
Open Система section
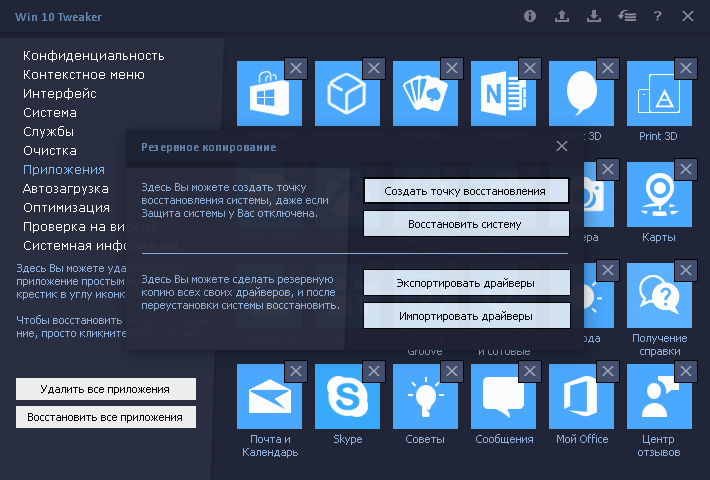pos(50,113)
